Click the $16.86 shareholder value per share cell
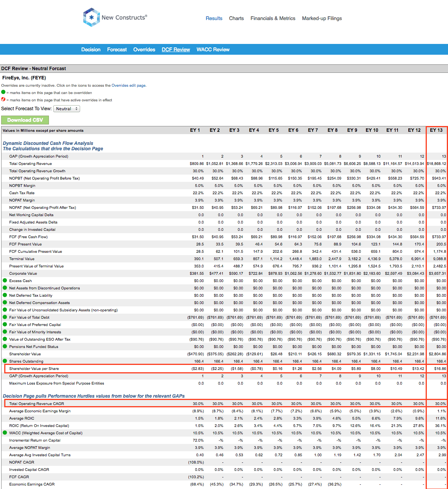The width and height of the screenshot is (448, 489). coord(440,369)
